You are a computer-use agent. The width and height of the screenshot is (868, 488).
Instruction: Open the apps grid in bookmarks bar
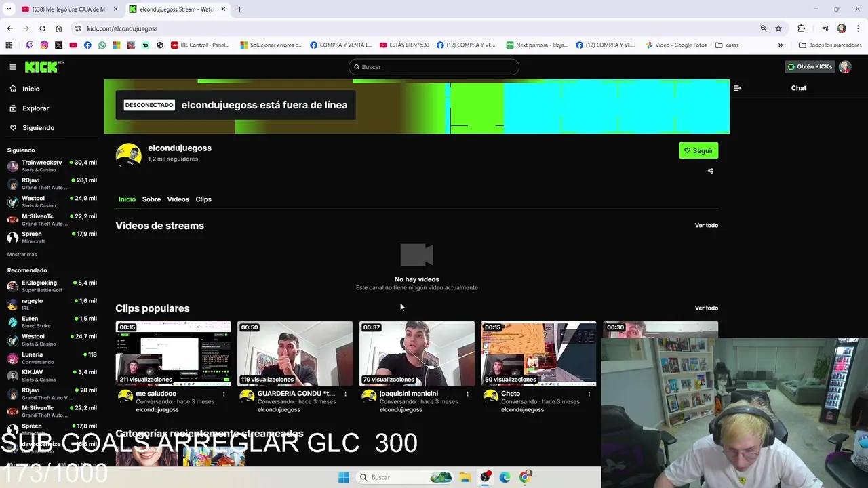(9, 45)
